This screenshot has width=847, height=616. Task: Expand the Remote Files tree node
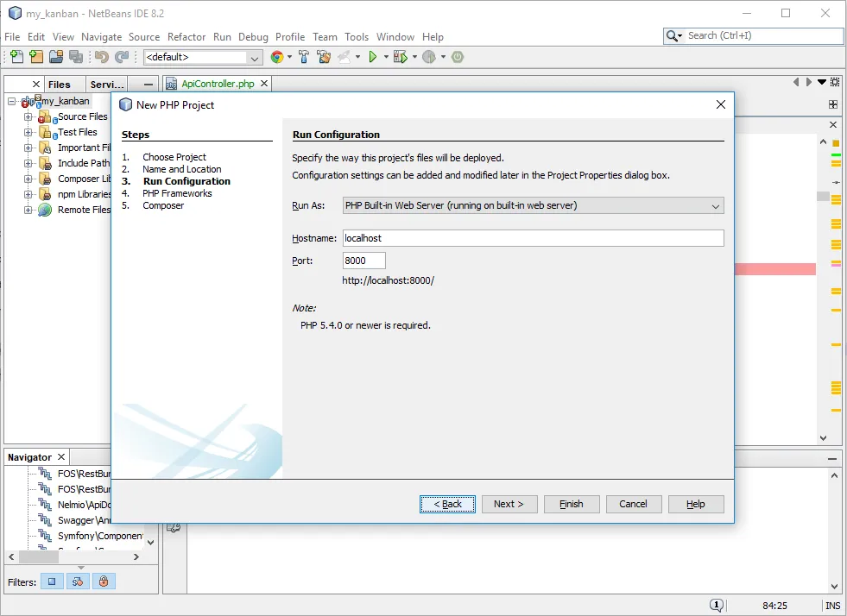pyautogui.click(x=28, y=210)
